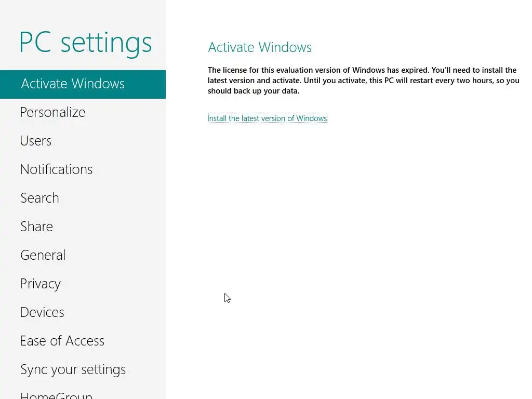The image size is (532, 399).
Task: Click the expired license message paragraph
Action: (363, 81)
